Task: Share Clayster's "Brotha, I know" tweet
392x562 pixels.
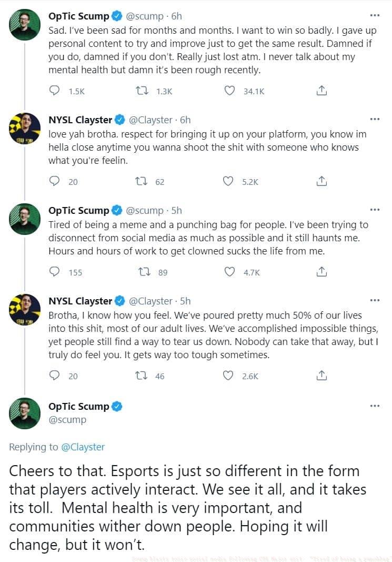Action: (x=321, y=376)
